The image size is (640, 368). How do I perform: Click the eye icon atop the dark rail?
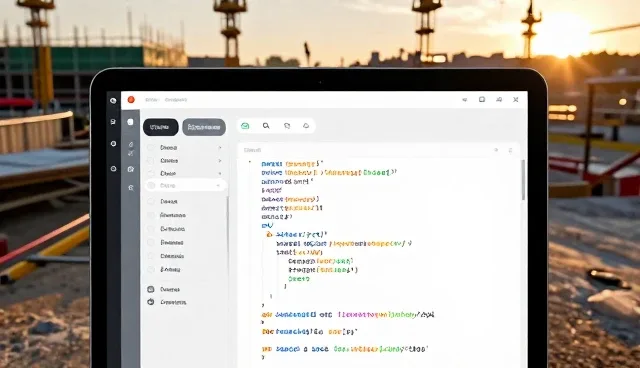click(x=113, y=100)
